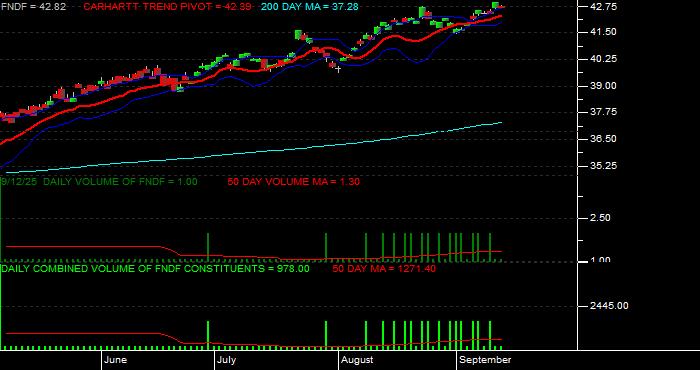Click the 39.00 price axis value
The image size is (700, 370).
tap(604, 86)
